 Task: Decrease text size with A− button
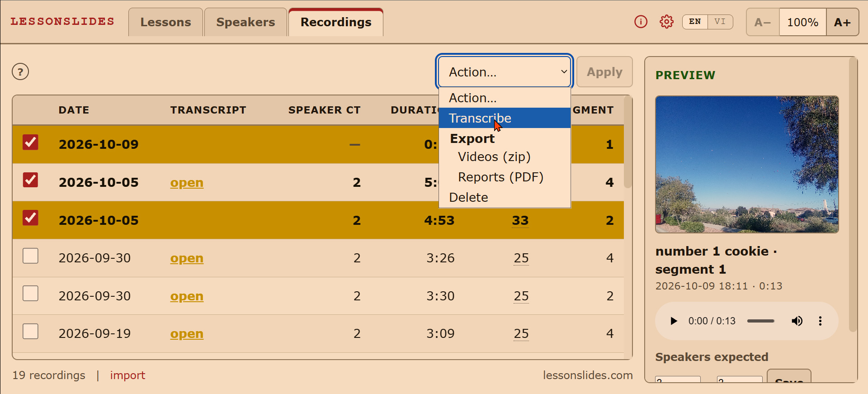pyautogui.click(x=763, y=22)
